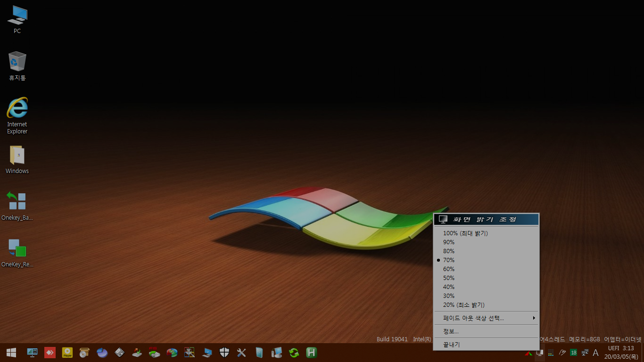Select the Recycle Bin (휴지통) desktop icon
This screenshot has height=362, width=644.
click(17, 66)
